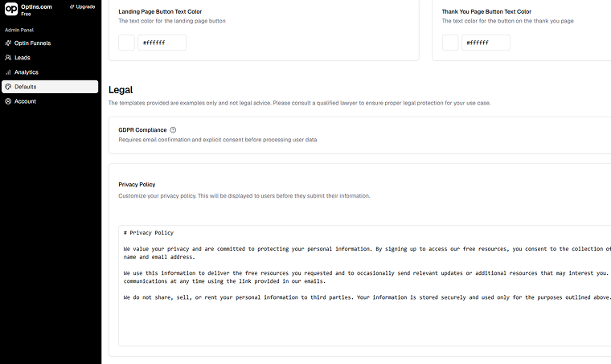Click the Optins.com brand name
Image resolution: width=611 pixels, height=364 pixels.
(37, 6)
